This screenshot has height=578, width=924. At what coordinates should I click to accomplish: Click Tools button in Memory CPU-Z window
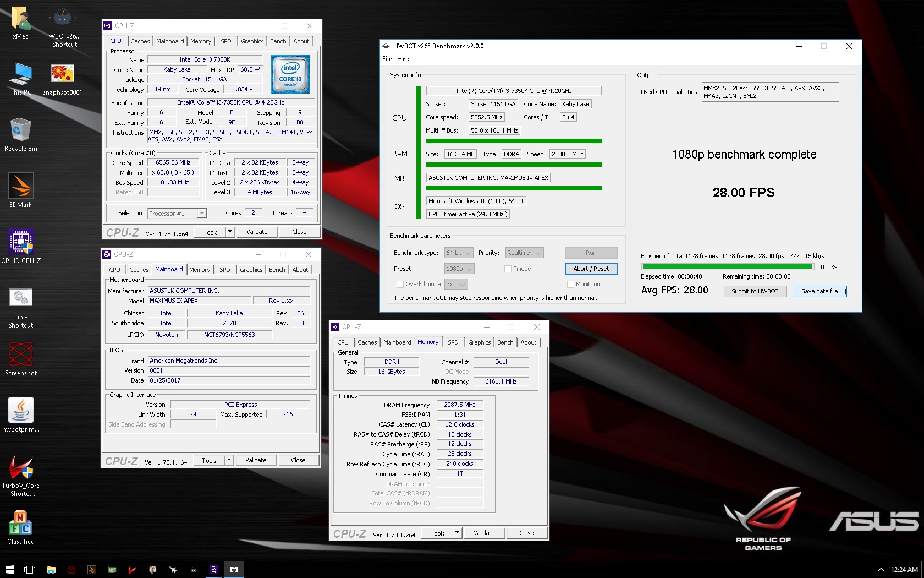pyautogui.click(x=438, y=533)
